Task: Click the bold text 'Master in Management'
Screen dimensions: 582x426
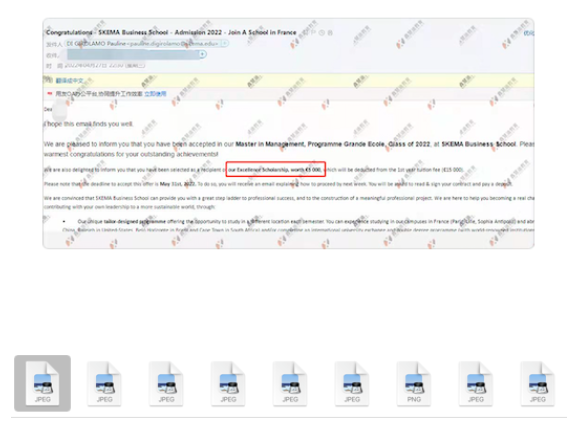Action: pyautogui.click(x=270, y=144)
